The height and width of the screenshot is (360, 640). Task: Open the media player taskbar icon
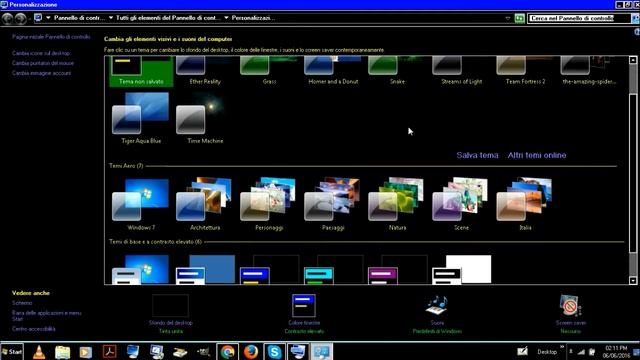click(86, 352)
